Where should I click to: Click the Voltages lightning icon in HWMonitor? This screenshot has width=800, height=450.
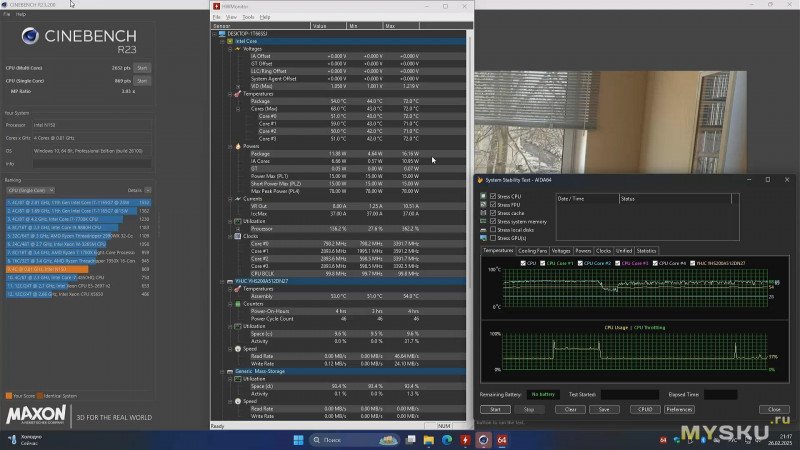[x=238, y=49]
